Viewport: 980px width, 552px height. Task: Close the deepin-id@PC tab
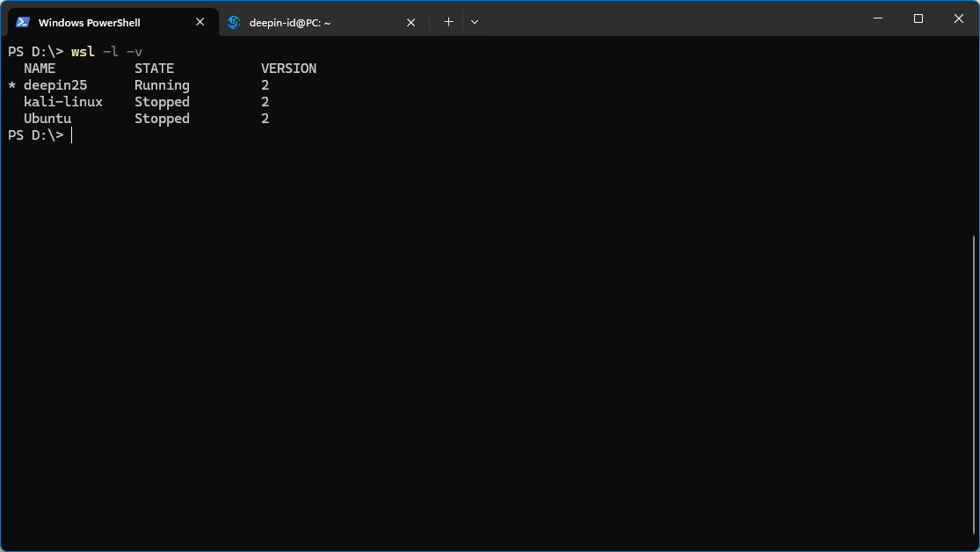tap(410, 23)
